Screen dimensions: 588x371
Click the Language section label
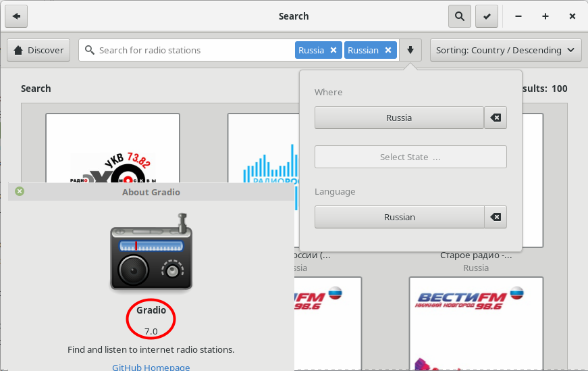pos(335,191)
